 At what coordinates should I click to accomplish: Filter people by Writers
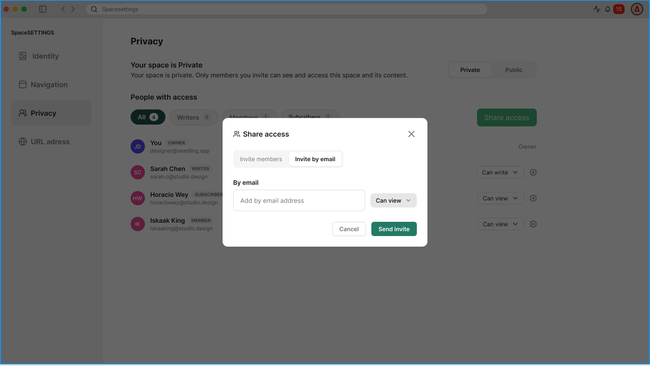pos(194,117)
